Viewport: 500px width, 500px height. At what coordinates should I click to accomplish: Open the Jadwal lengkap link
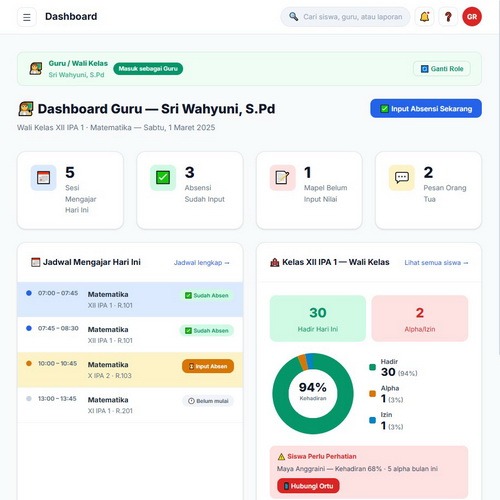(x=201, y=263)
